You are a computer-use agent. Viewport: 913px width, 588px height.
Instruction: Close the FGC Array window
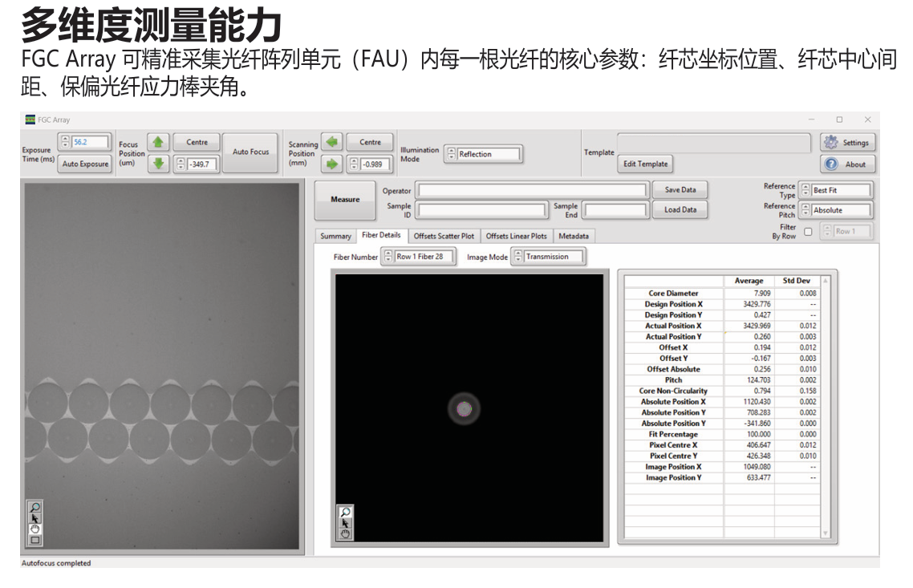[867, 120]
